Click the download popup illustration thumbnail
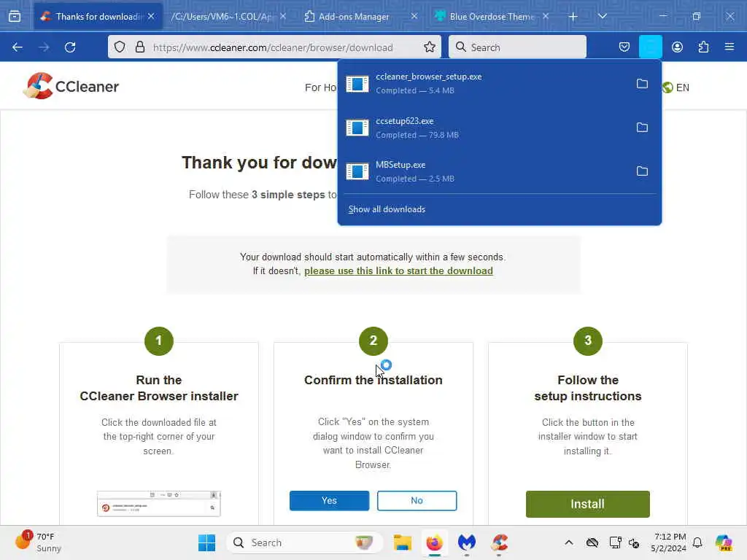747x560 pixels. [158, 503]
